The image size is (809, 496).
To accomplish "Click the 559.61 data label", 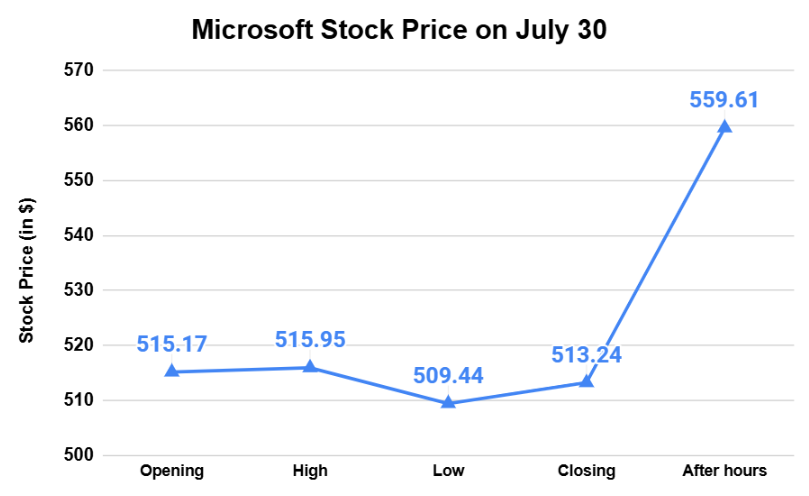I will click(x=724, y=100).
